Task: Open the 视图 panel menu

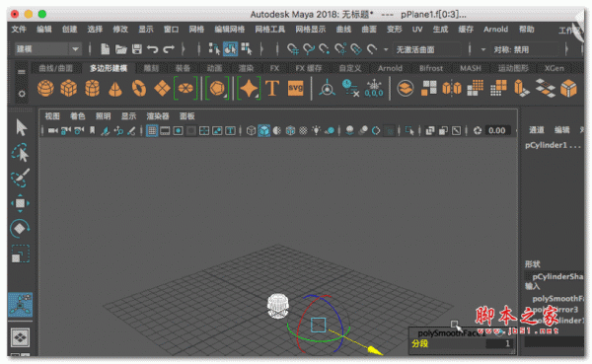Action: 52,116
